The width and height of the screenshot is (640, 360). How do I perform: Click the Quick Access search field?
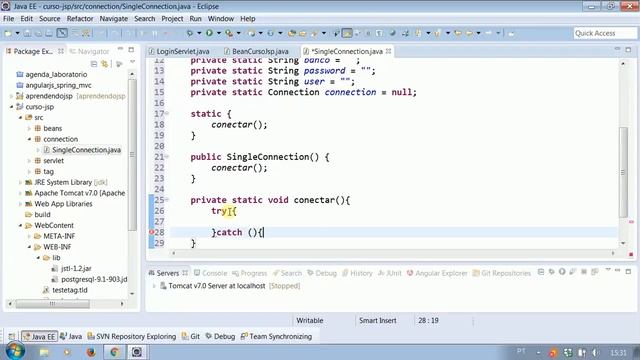pos(605,33)
